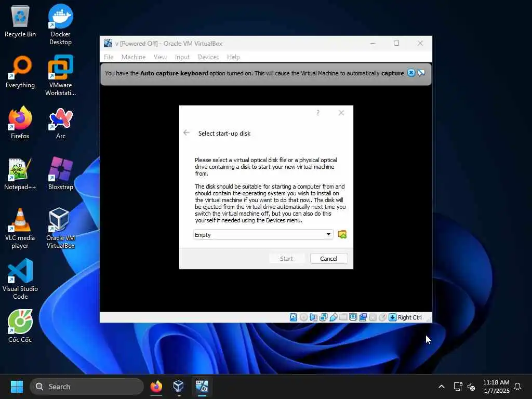Show hidden system tray icons
This screenshot has height=399, width=532.
442,387
